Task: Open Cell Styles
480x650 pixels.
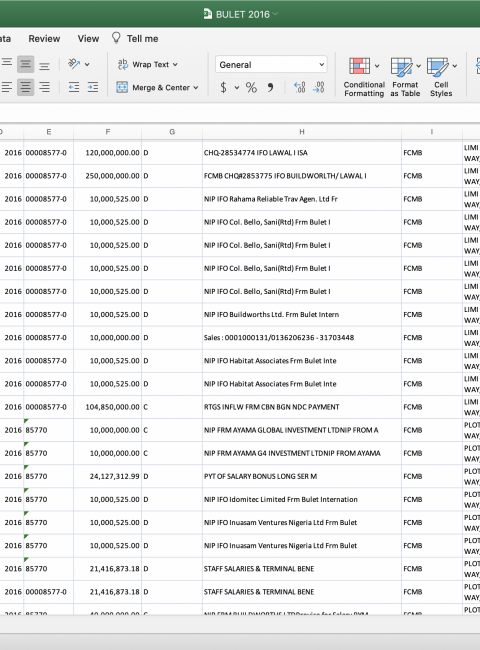Action: point(441,78)
